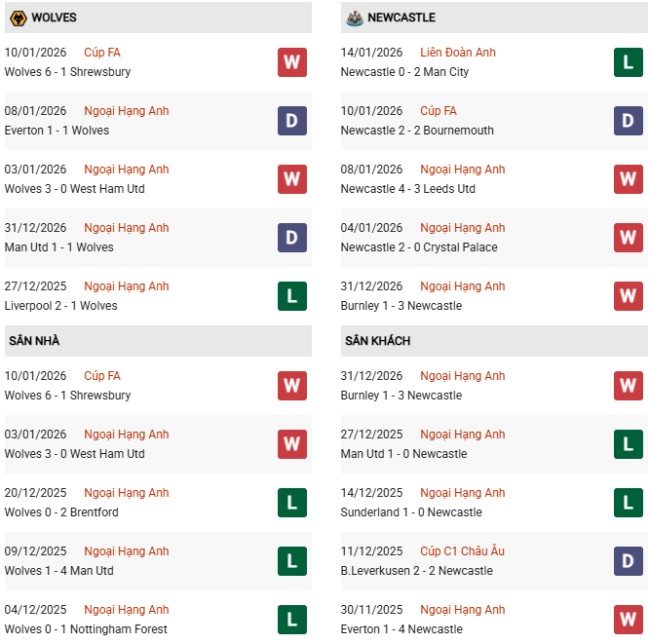Open Cúp FA link above Newcastle 2-2 Bournemouth

(439, 111)
